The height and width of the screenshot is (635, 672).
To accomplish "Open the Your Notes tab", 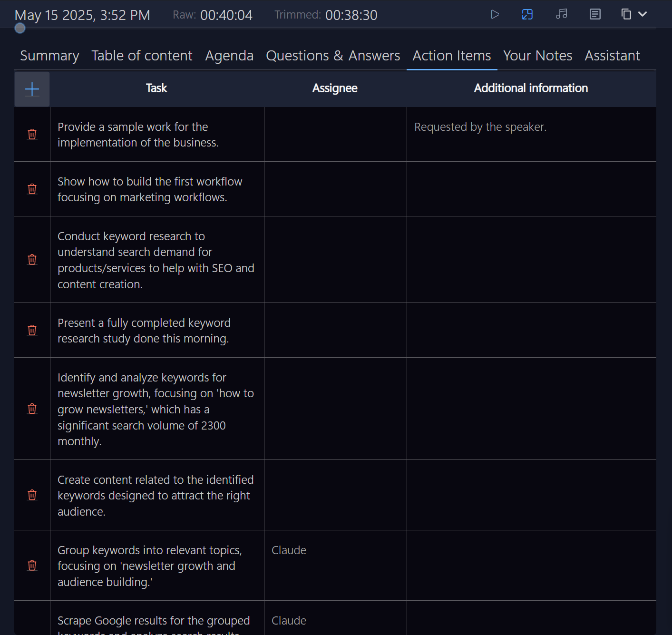I will [x=538, y=56].
